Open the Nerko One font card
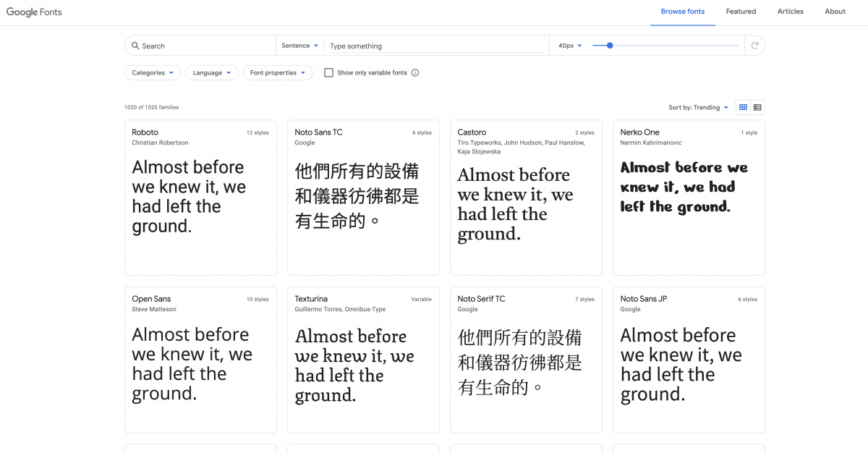Screen dimensions: 868x453 click(689, 198)
